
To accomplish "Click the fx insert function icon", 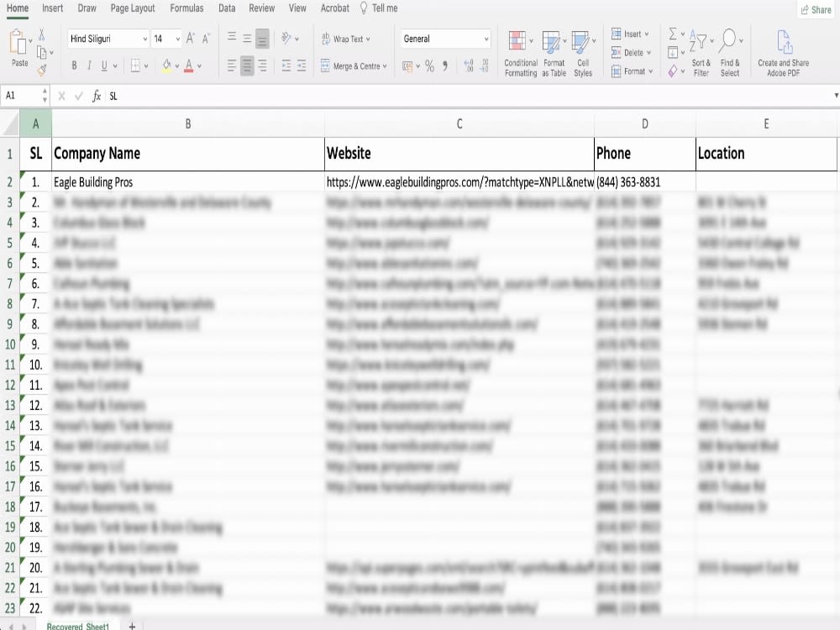I will click(97, 96).
